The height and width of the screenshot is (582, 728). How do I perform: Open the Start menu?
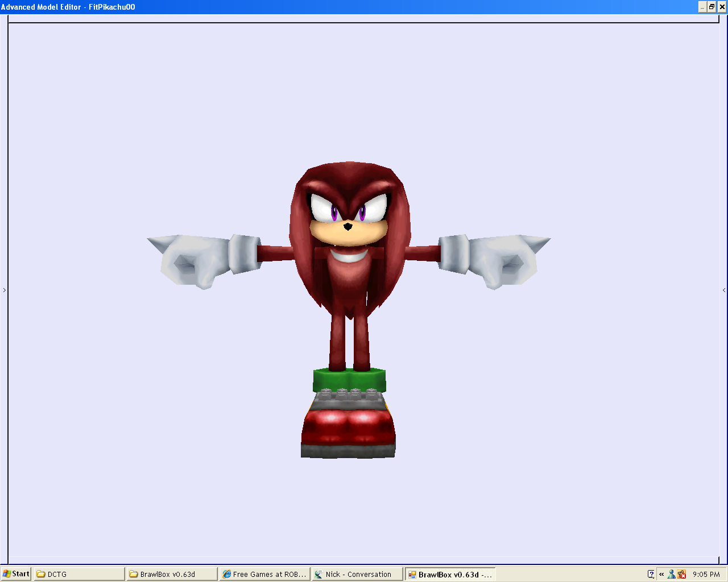tap(15, 574)
